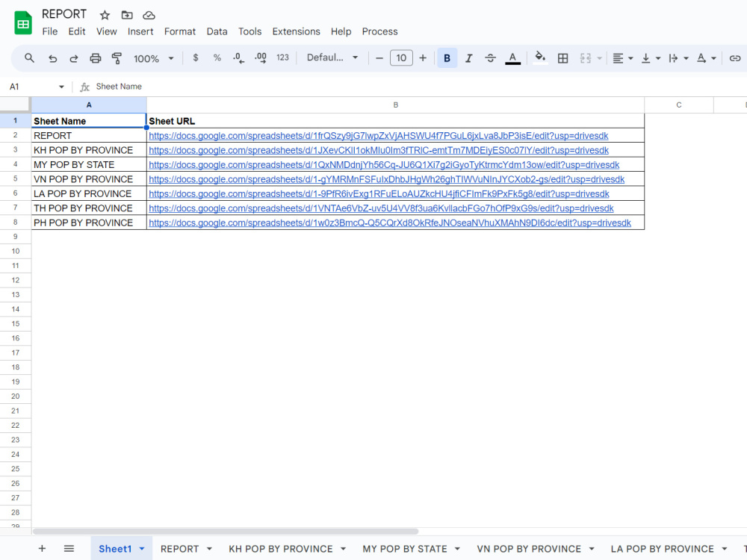Open the Tools menu

(249, 31)
